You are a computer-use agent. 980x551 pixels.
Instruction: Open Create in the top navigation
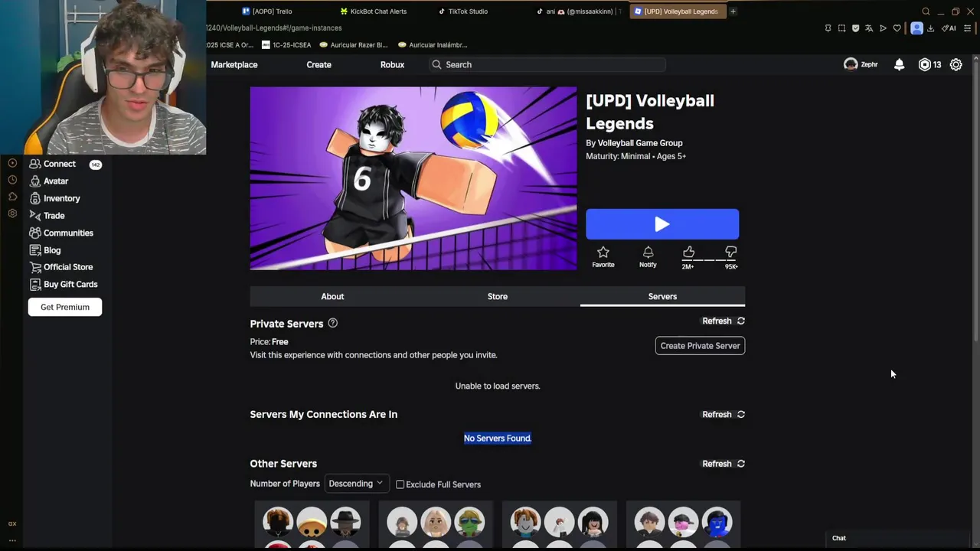coord(319,64)
